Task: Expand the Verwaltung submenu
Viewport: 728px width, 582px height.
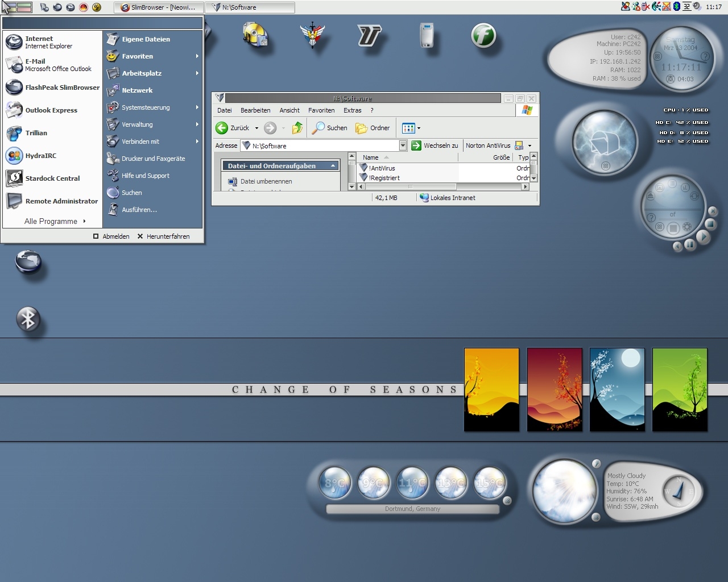Action: tap(152, 124)
